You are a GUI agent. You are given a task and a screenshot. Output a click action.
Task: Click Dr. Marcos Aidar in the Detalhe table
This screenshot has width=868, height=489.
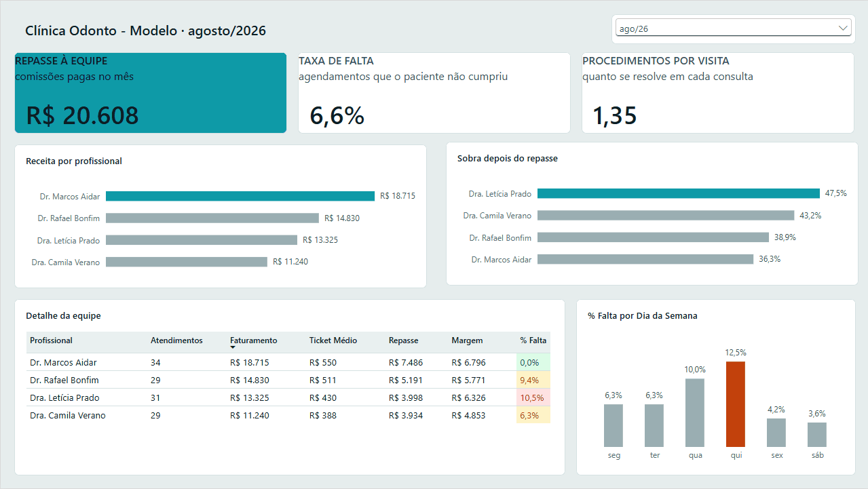(63, 363)
